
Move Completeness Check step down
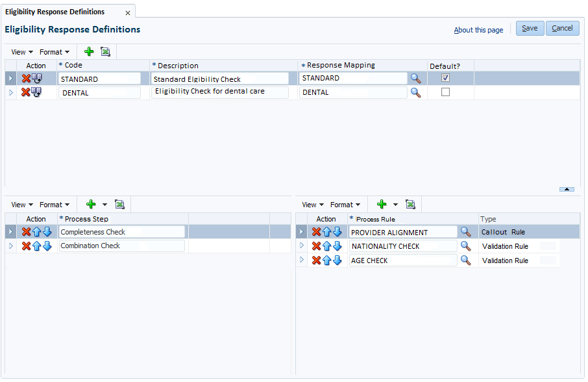tap(47, 232)
